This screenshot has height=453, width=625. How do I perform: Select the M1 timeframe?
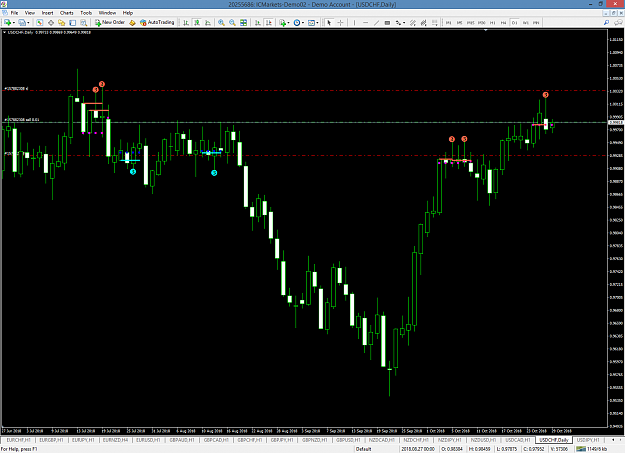tap(448, 23)
